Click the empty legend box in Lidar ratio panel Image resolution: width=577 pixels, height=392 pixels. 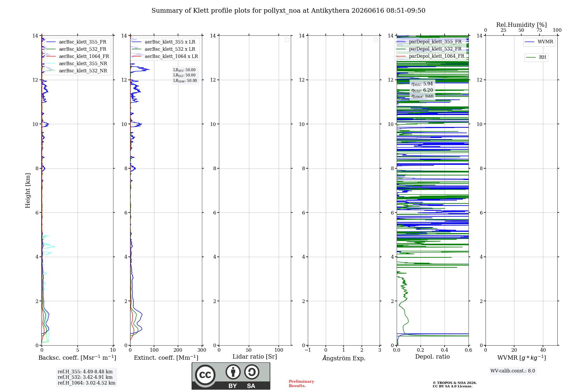coord(287,40)
